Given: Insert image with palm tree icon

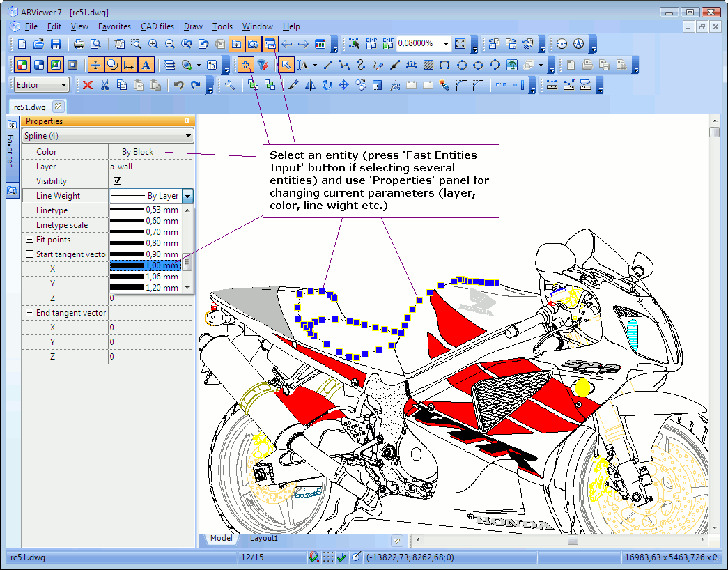Looking at the screenshot, I should pos(511,65).
